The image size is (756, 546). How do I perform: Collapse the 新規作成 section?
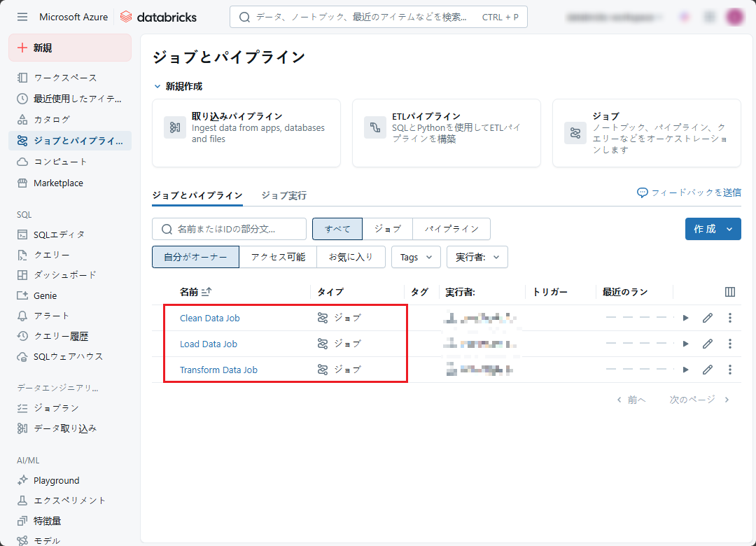click(157, 87)
